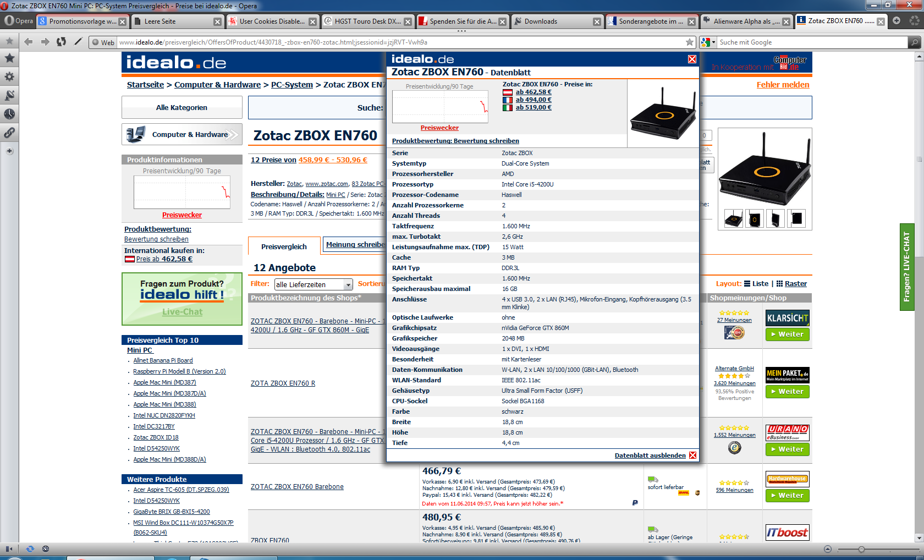This screenshot has width=924, height=560.
Task: Open the Unite satellite dish panel
Action: (9, 95)
